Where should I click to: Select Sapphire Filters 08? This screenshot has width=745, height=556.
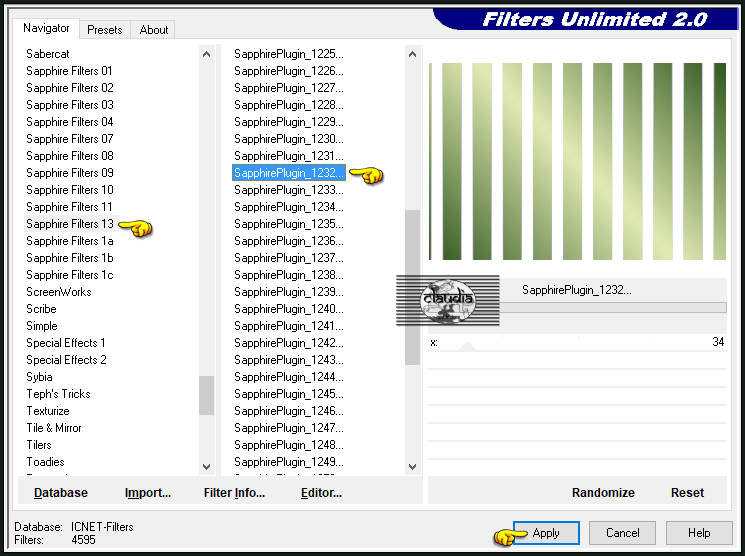click(x=70, y=156)
